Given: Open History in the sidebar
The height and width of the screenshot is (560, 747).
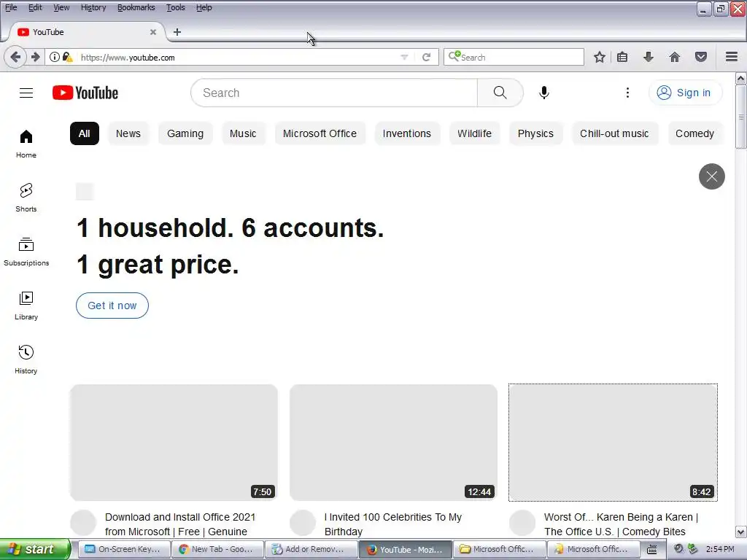Looking at the screenshot, I should click(26, 359).
